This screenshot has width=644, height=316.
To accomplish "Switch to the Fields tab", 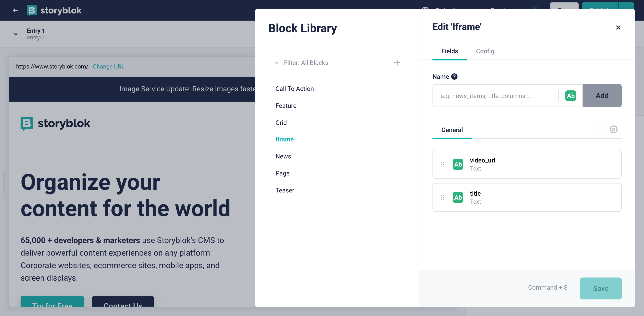I will [449, 51].
